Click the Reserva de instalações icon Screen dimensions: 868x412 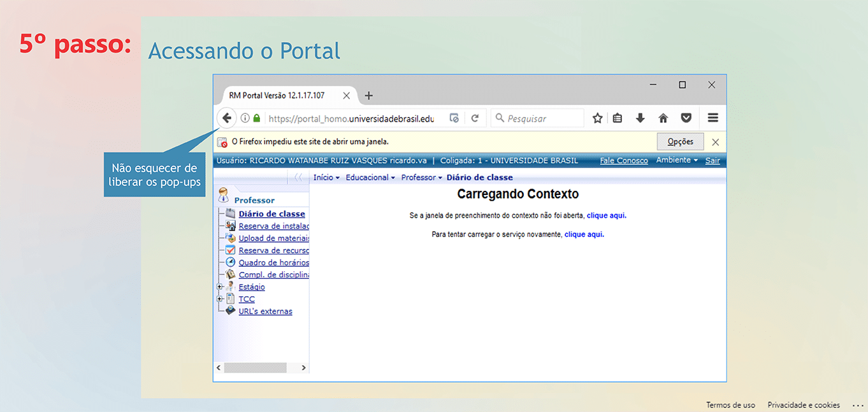point(231,226)
